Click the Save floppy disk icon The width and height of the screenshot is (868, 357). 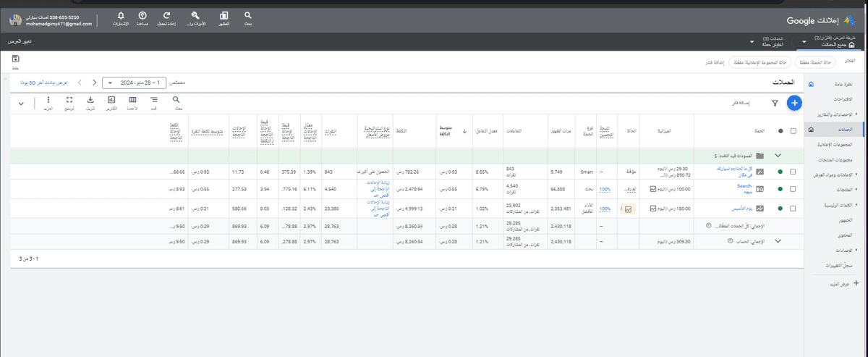[15, 61]
